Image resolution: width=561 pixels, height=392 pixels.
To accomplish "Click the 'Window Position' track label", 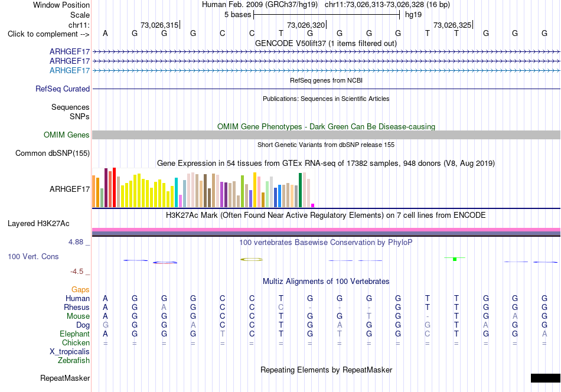I will [61, 5].
